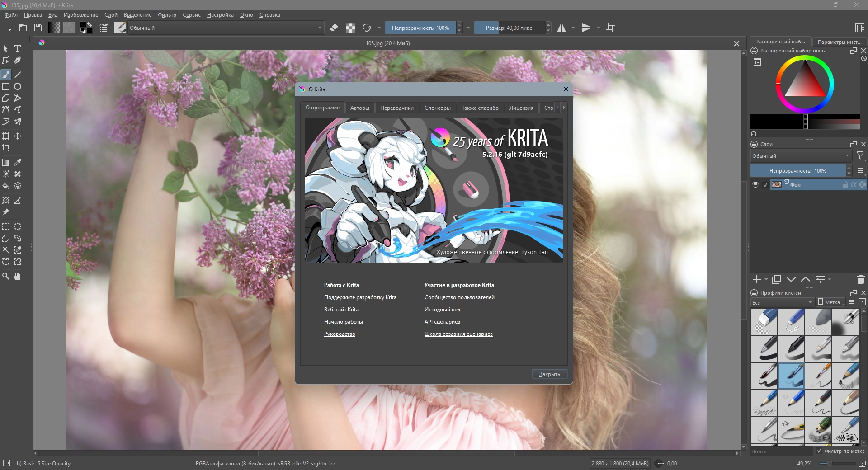
Task: Activate the Pan hand tool
Action: (18, 276)
